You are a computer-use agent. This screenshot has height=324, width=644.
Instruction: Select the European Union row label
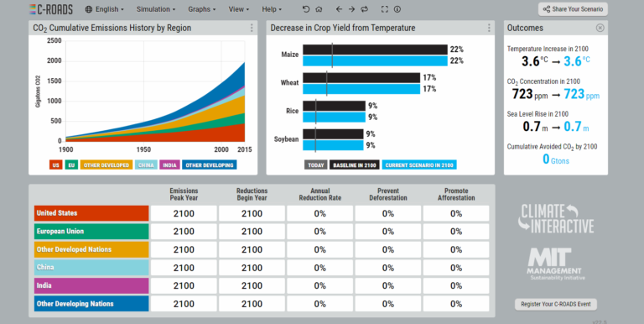91,232
